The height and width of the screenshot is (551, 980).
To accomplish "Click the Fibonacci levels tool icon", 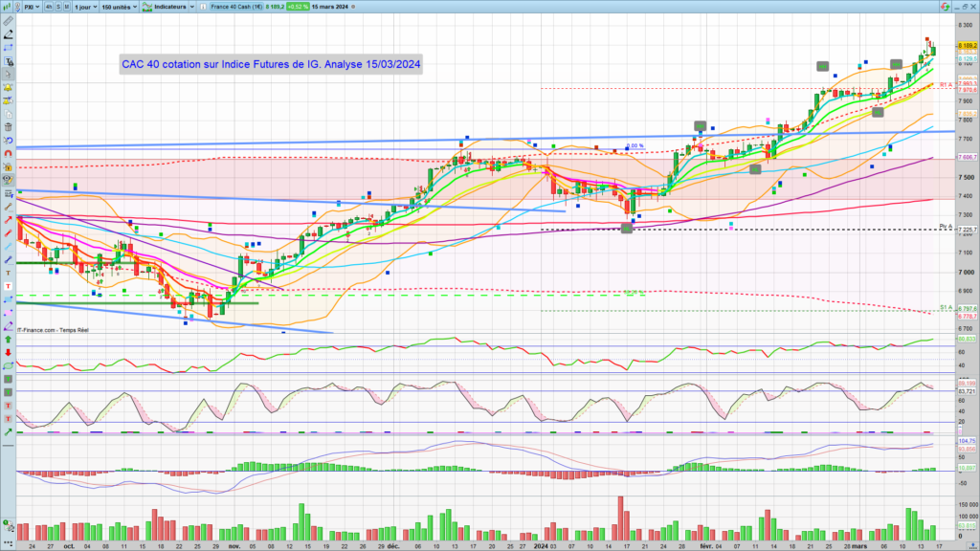I will pyautogui.click(x=8, y=193).
